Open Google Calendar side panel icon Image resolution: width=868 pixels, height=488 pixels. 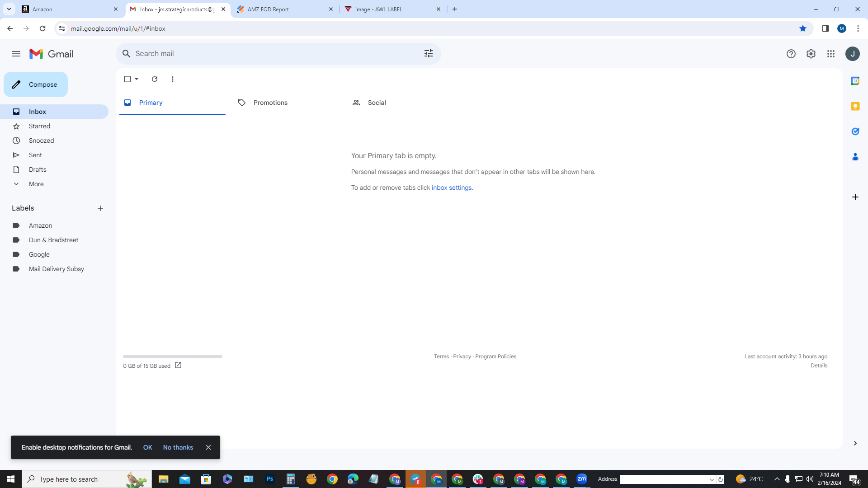(855, 81)
